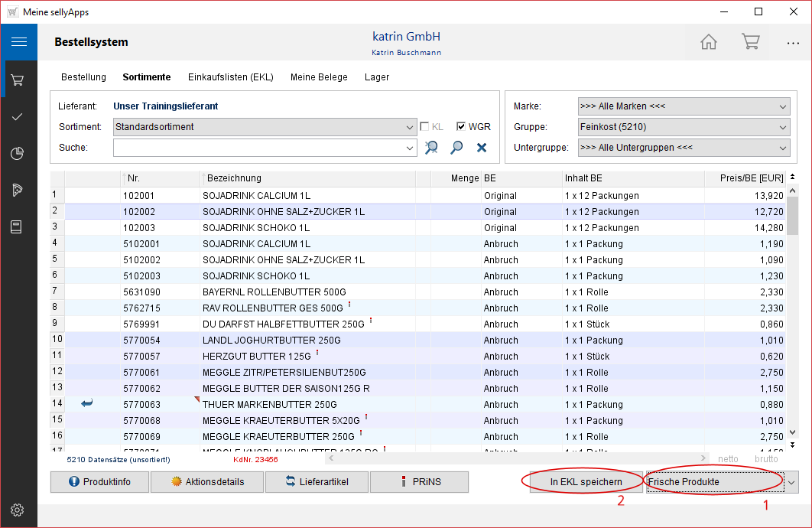The width and height of the screenshot is (812, 528).
Task: Click the magnifier search icon
Action: 457,148
